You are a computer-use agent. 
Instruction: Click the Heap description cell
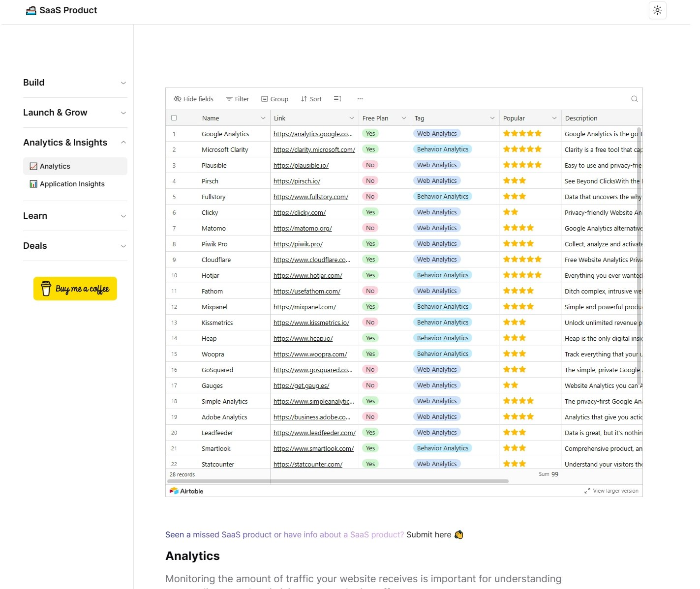click(x=602, y=338)
